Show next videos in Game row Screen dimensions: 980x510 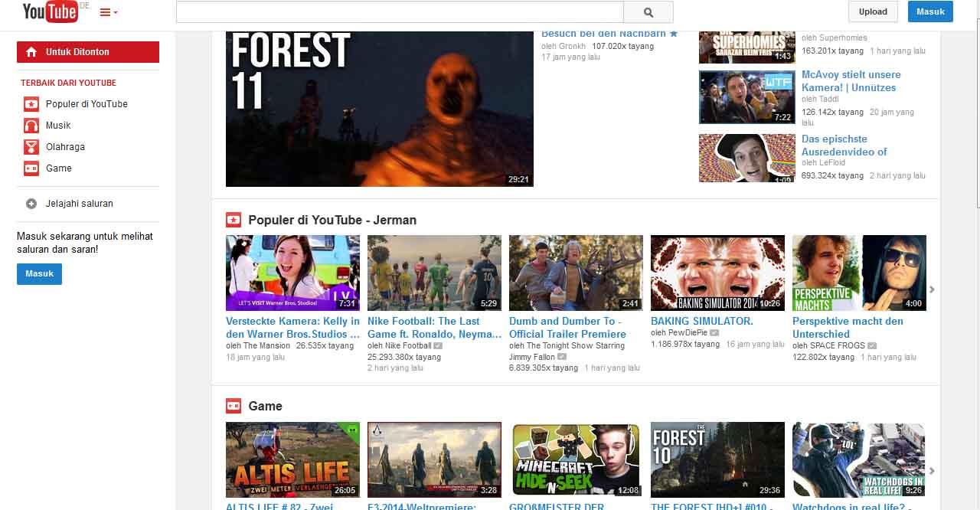tap(932, 471)
